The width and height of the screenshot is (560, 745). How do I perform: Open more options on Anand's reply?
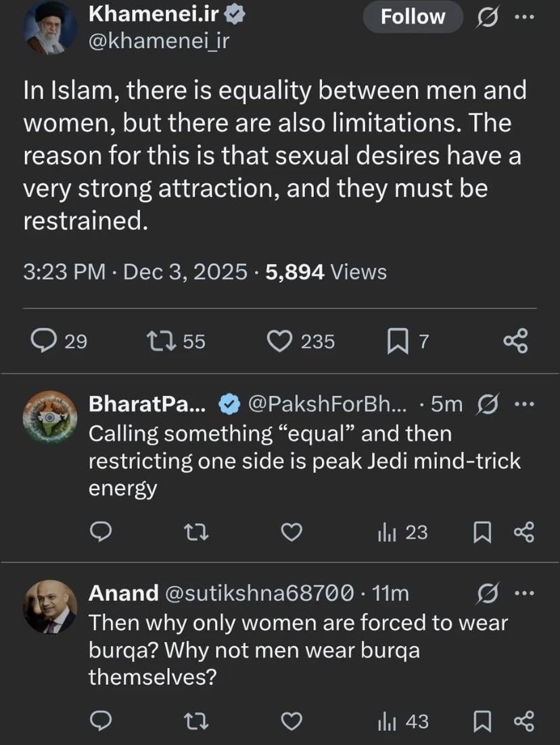(x=524, y=594)
